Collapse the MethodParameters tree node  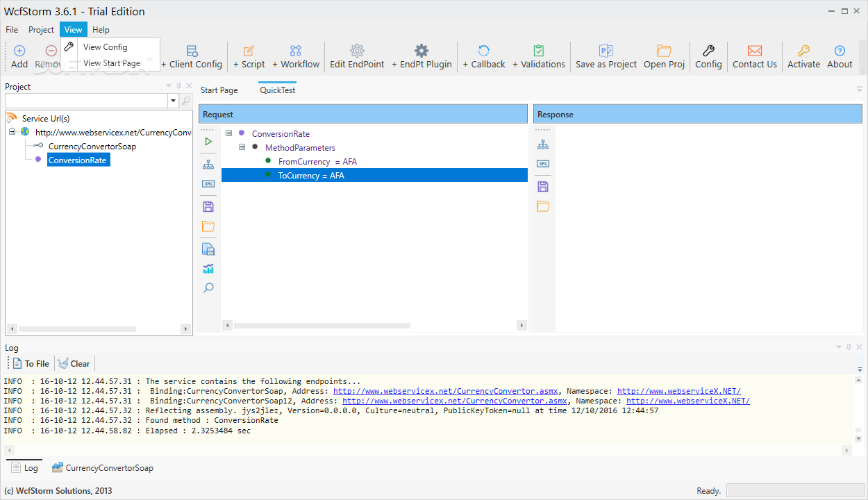(242, 147)
